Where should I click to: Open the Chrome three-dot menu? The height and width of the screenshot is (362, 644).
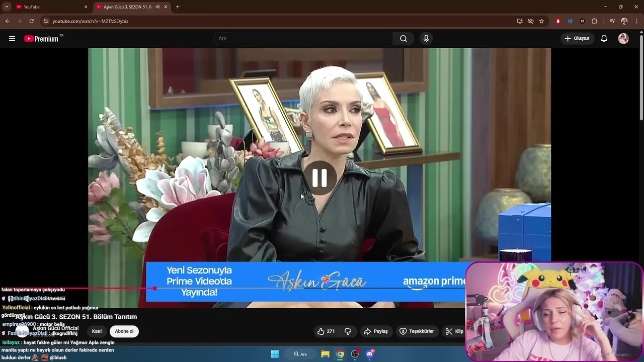click(x=636, y=21)
